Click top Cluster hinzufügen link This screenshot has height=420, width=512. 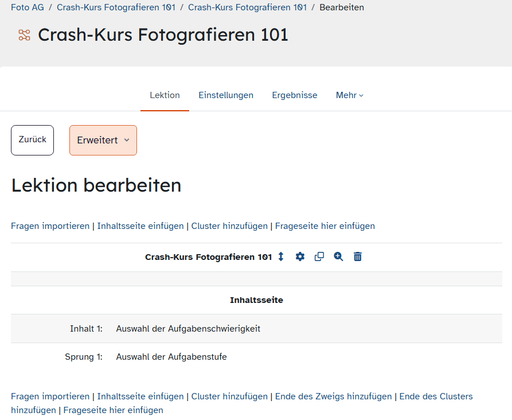pyautogui.click(x=229, y=226)
